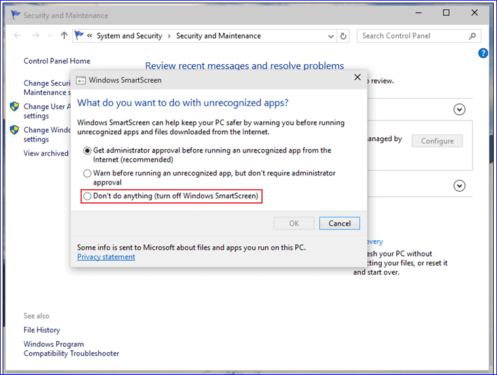Click 'What do you want to do' heading

183,103
